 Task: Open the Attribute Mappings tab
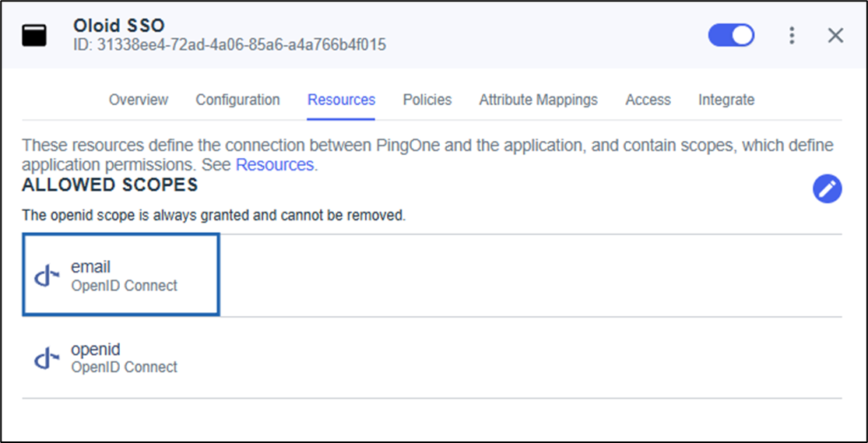pos(539,100)
